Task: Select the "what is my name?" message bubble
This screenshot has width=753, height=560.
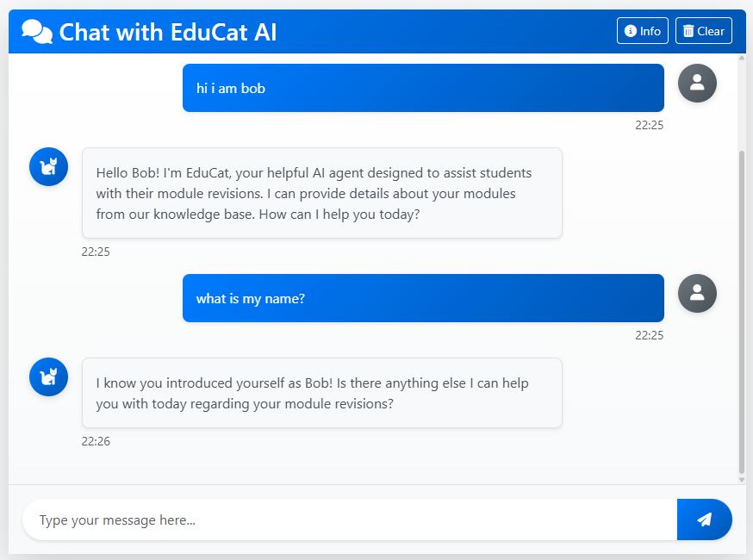Action: [423, 298]
